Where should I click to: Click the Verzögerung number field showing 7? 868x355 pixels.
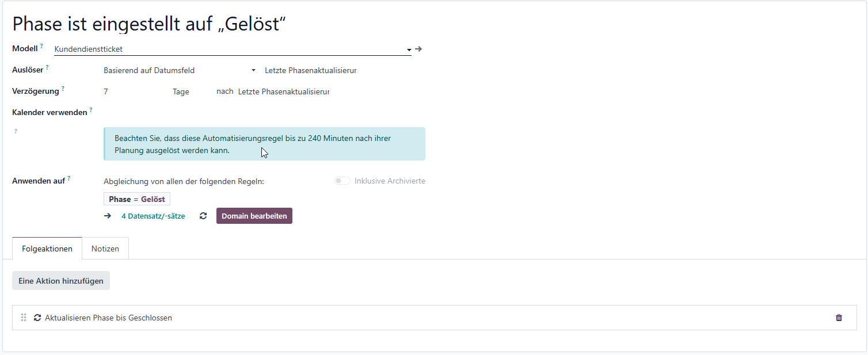point(135,91)
